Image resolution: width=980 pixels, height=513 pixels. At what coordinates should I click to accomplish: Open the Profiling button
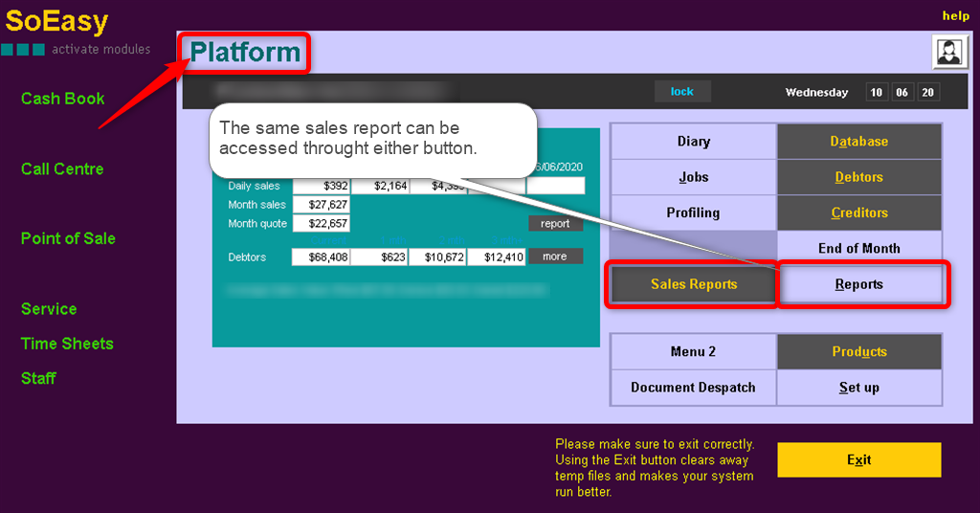tap(693, 212)
